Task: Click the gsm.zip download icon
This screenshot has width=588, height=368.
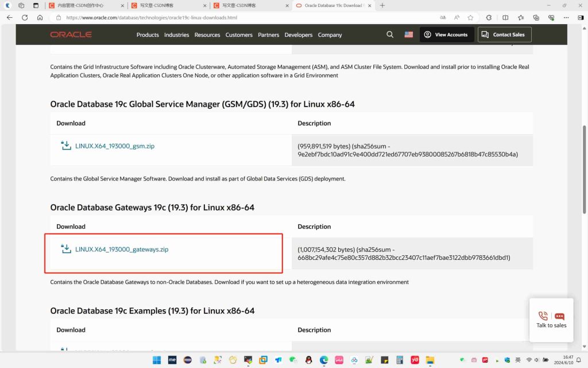Action: (66, 145)
